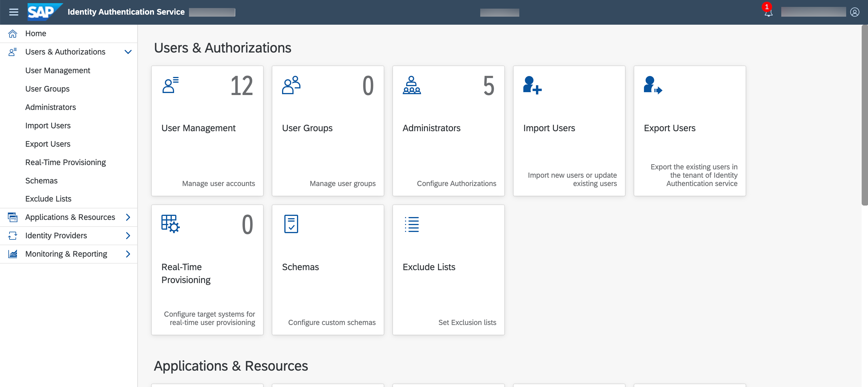The image size is (868, 387).
Task: Open the Real-Time Provisioning tile title
Action: [186, 274]
